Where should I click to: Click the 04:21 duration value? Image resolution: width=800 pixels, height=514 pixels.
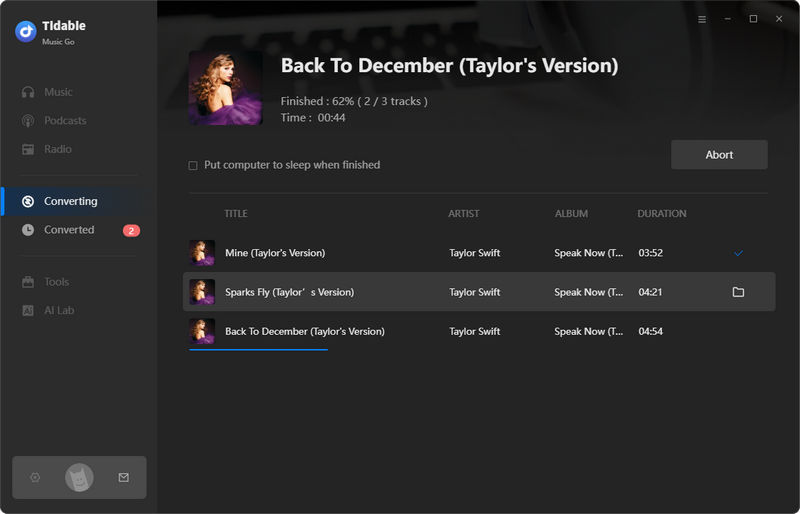click(x=650, y=292)
